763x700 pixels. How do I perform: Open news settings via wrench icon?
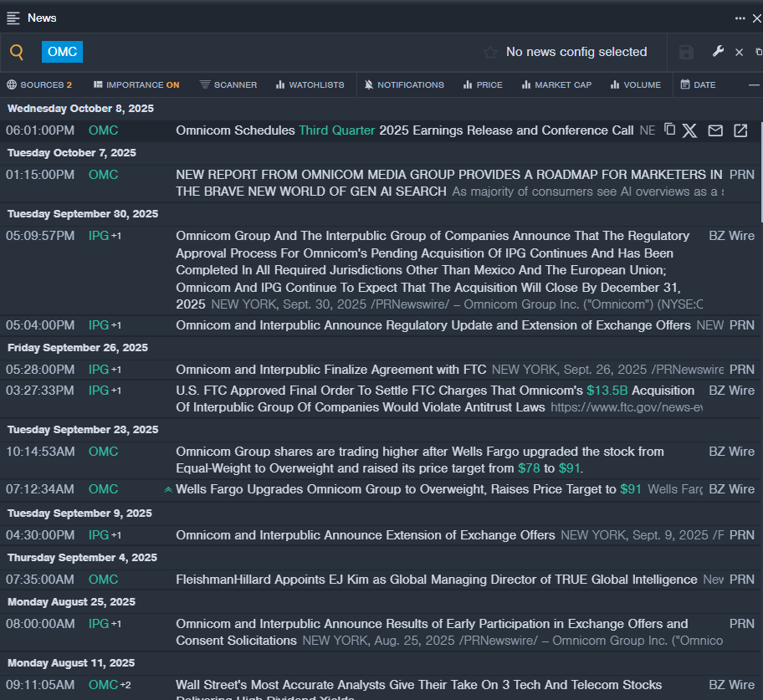click(718, 52)
